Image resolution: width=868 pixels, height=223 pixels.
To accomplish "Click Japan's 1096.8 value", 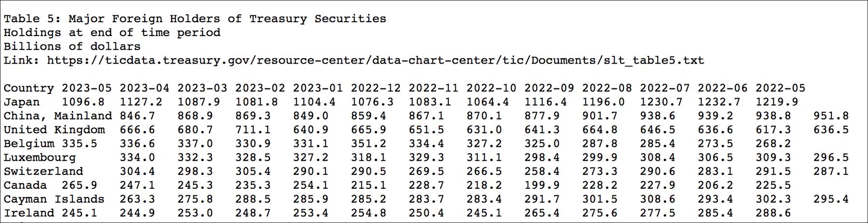I will tap(83, 103).
